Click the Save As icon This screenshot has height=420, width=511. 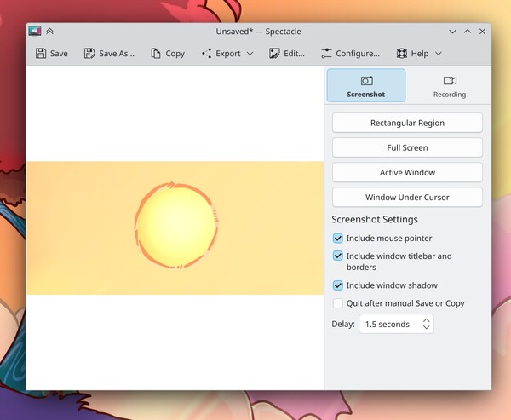(x=89, y=53)
